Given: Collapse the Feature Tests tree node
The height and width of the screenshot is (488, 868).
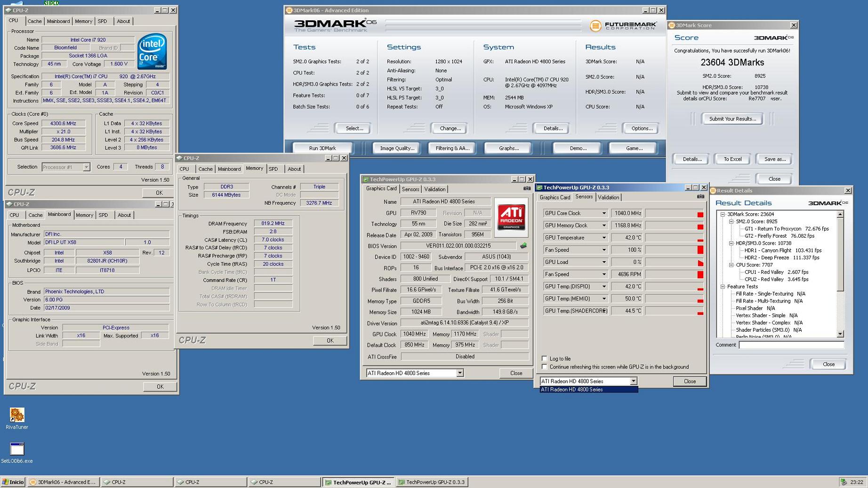Looking at the screenshot, I should click(x=723, y=287).
